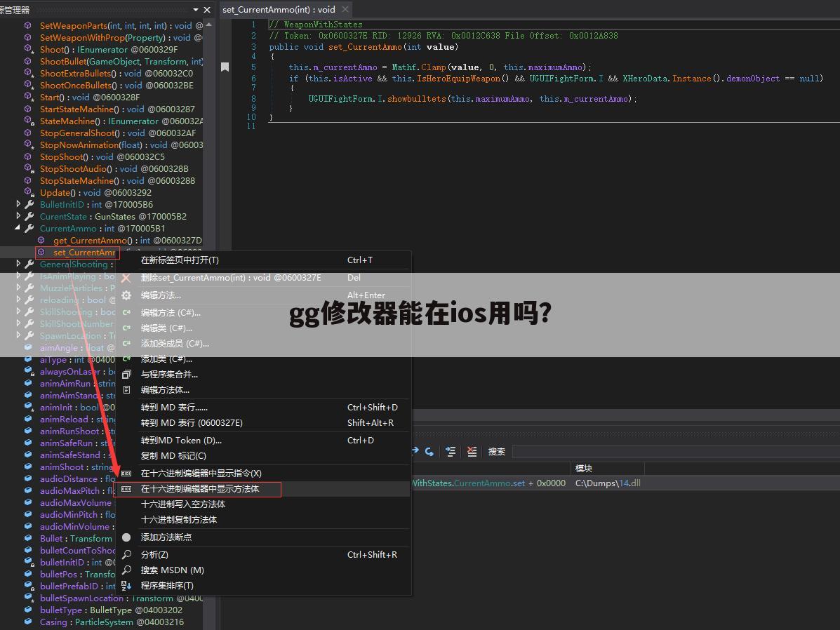Open the assembly explorer panel options arrow

click(196, 10)
